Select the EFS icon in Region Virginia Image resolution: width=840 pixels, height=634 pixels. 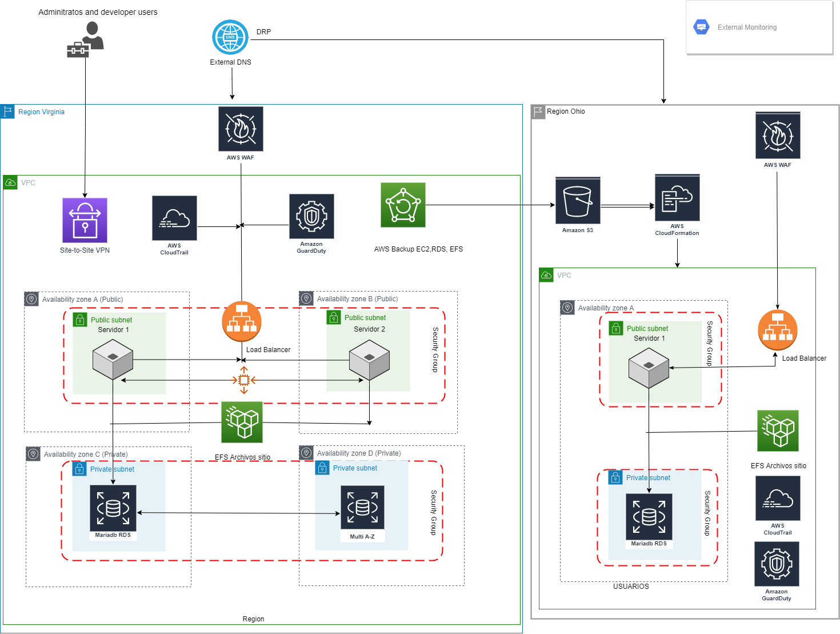[x=242, y=422]
